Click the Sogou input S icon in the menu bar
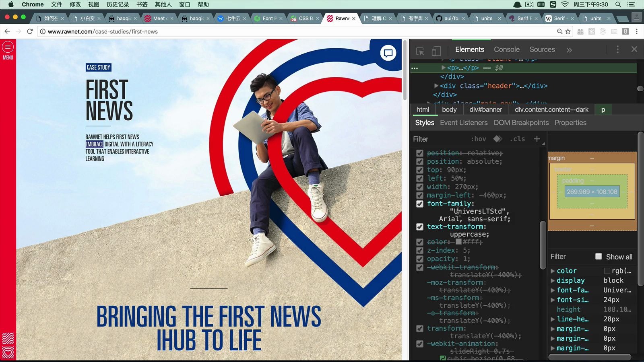The width and height of the screenshot is (644, 362). [x=553, y=4]
